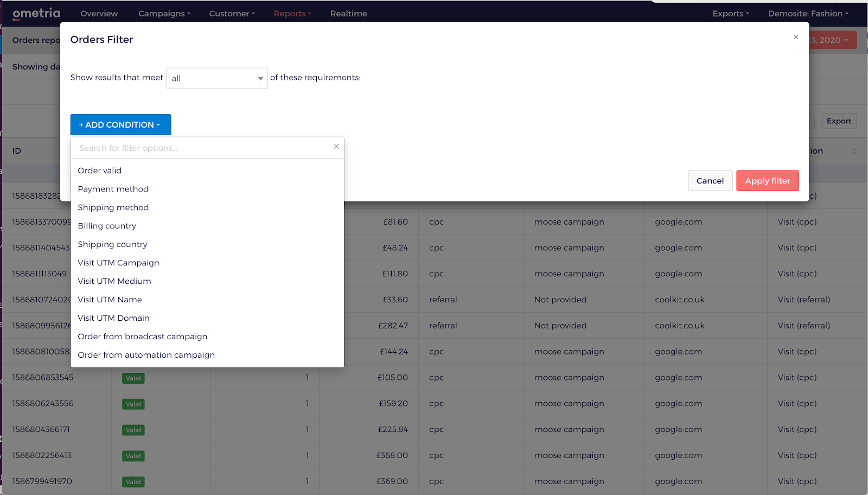Select the 'Visit UTM Campaign' filter option
868x495 pixels.
(x=118, y=262)
